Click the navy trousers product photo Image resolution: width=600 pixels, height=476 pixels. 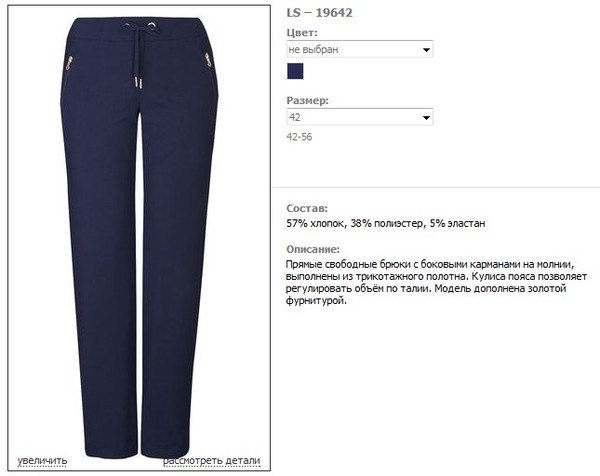point(139,237)
